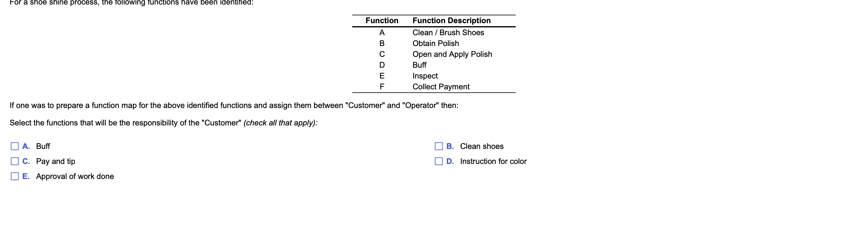Check the checkbox for option B Clean shoes
This screenshot has width=868, height=228.
click(x=439, y=146)
